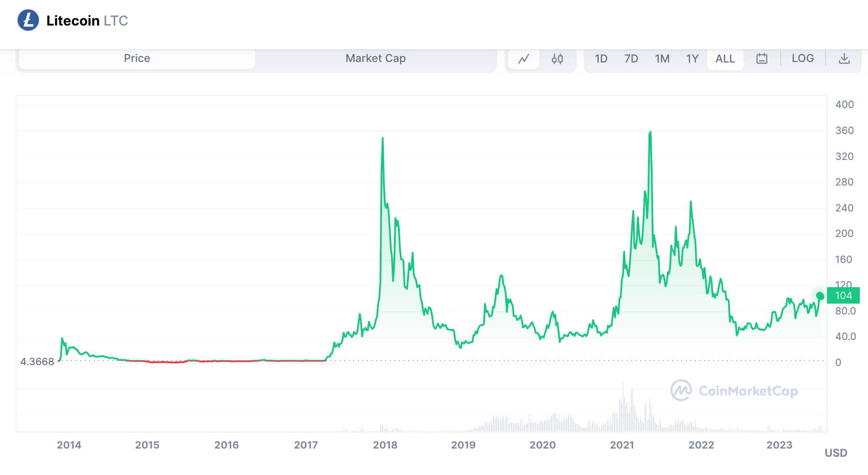
Task: Click the 2018 x-axis label
Action: 385,445
